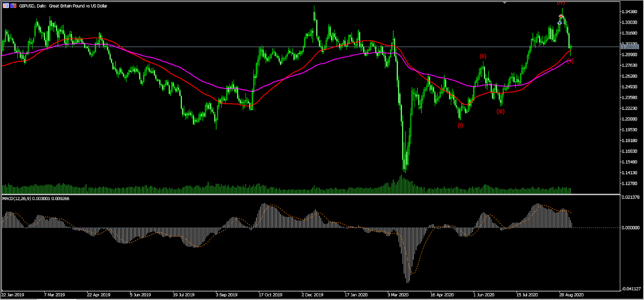The width and height of the screenshot is (644, 300).
Task: Click the date label 1 Jun 2020
Action: [x=484, y=295]
